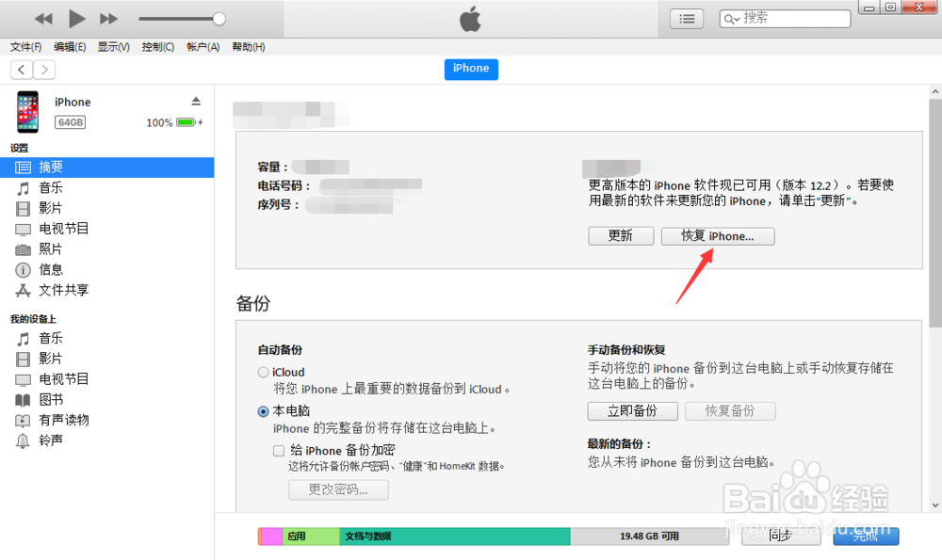
Task: Select the iCloud backup radio button
Action: pos(263,373)
